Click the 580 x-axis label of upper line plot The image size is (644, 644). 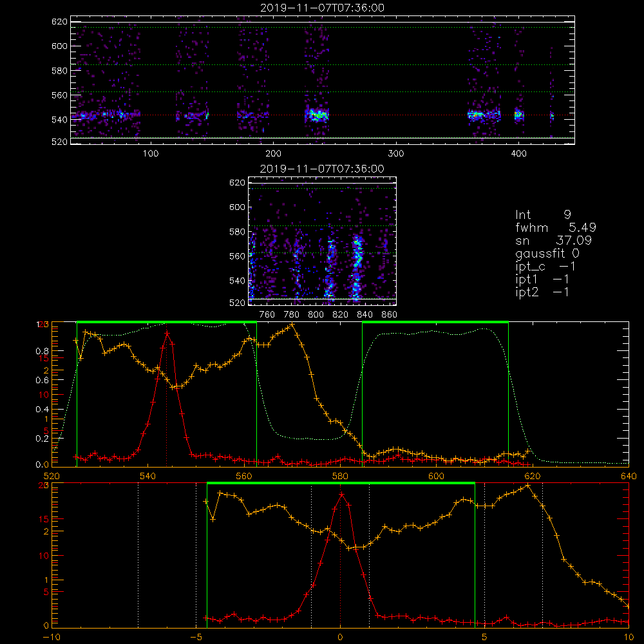[340, 476]
